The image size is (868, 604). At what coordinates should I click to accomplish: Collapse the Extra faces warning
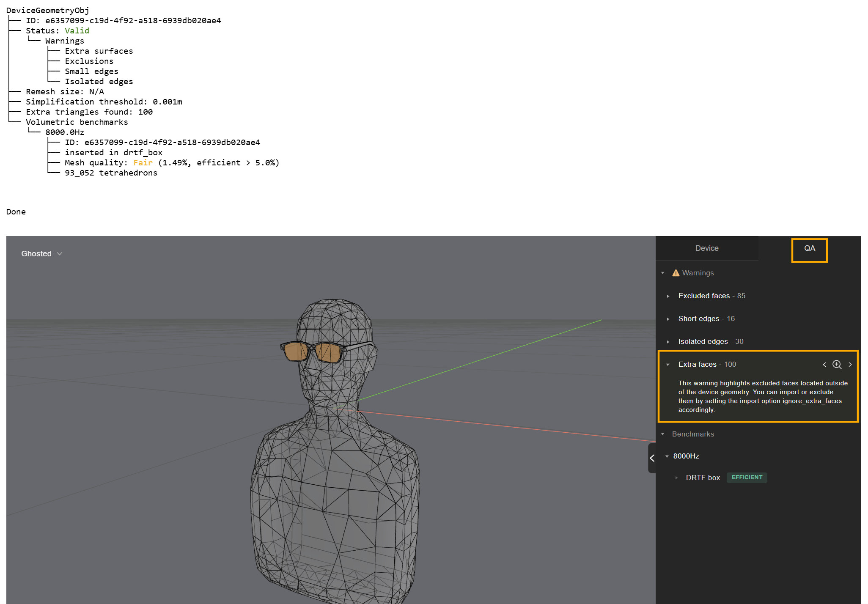(x=668, y=365)
